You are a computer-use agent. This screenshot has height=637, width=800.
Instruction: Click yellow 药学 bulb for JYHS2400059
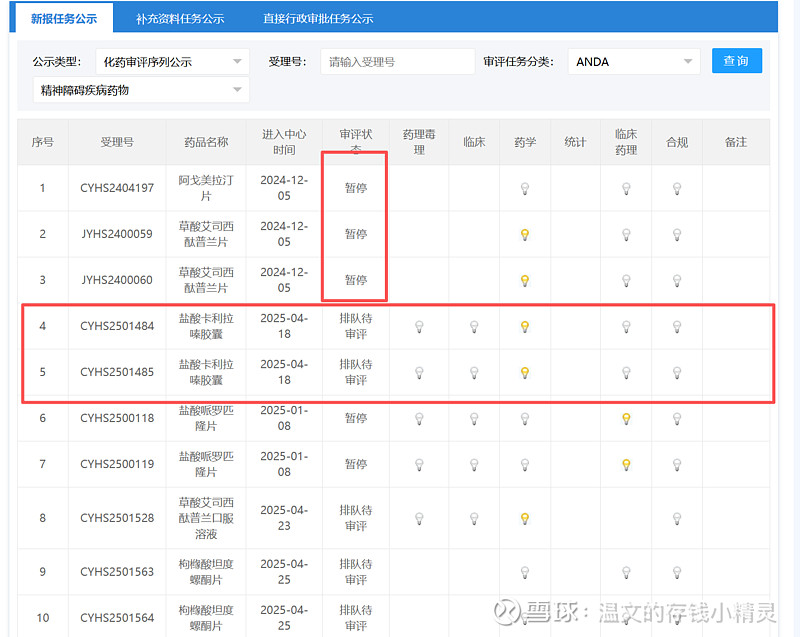pyautogui.click(x=525, y=235)
